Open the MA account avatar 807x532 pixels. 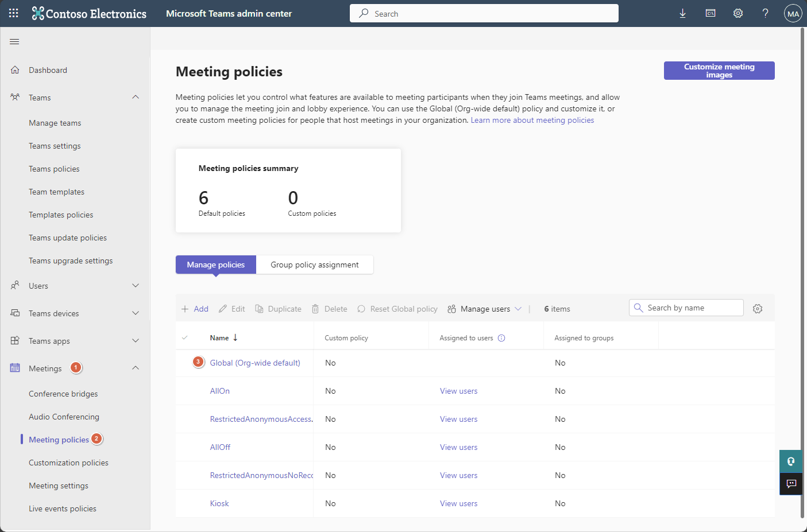(793, 14)
